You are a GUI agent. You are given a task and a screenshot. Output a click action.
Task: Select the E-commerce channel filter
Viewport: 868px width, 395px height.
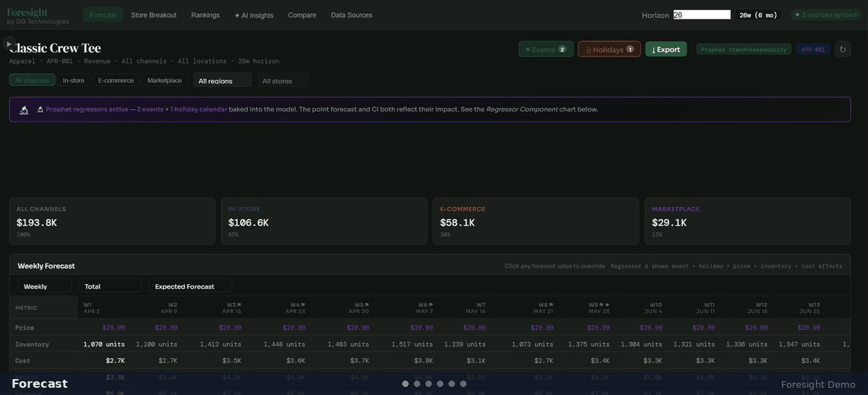tap(116, 80)
